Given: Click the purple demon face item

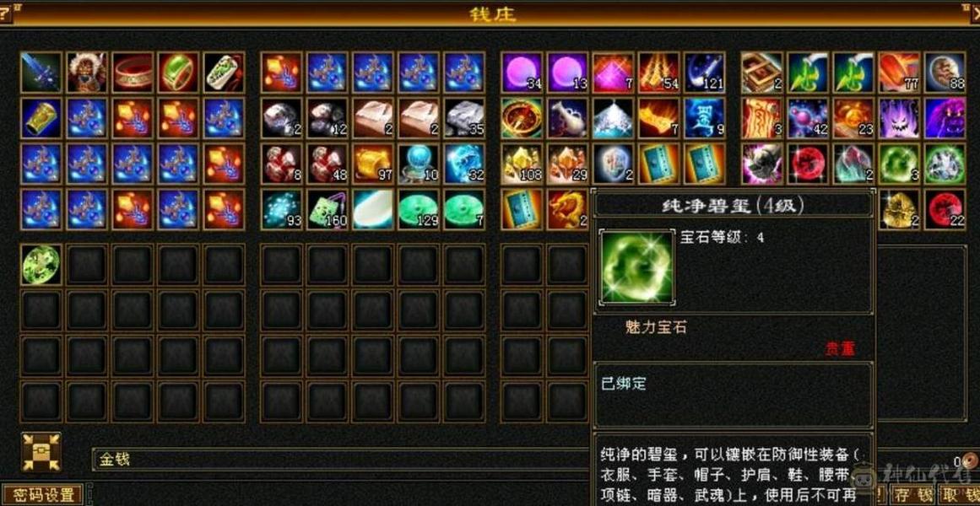Looking at the screenshot, I should (899, 118).
